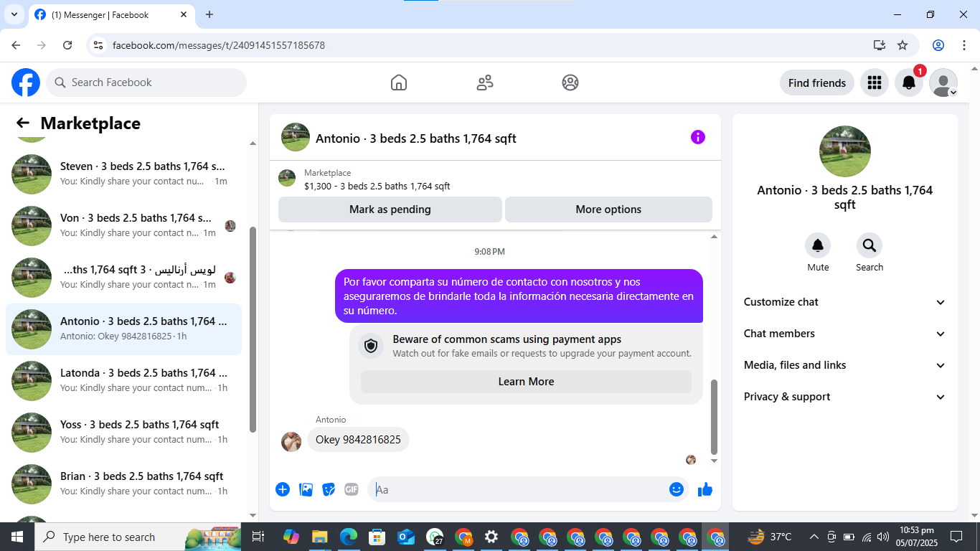Open Microsoft Edge from the taskbar
The image size is (980, 551).
coord(349,537)
